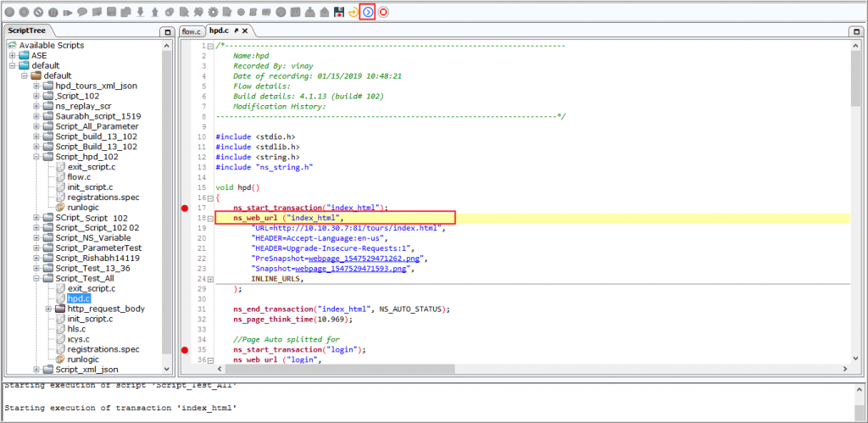Screen dimensions: 868x423
Task: Collapse the fold marker at line 36
Action: [210, 360]
